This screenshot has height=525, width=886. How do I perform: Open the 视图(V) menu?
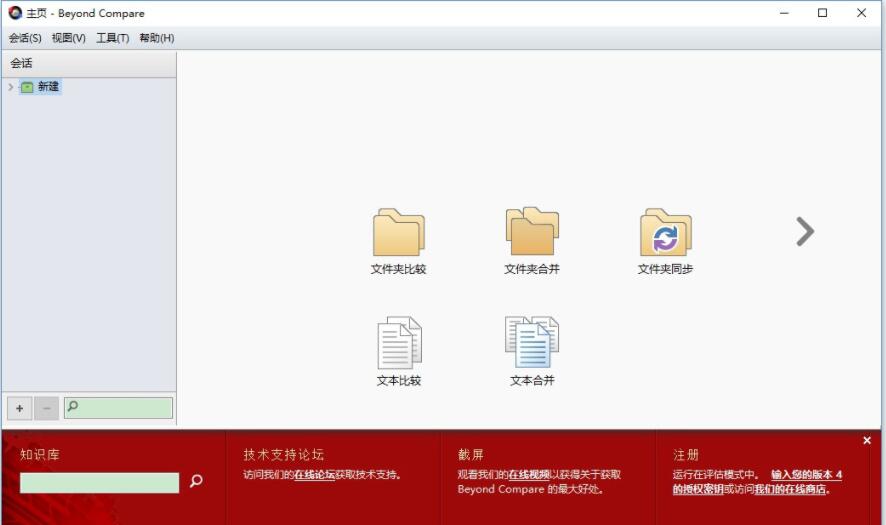click(x=68, y=38)
